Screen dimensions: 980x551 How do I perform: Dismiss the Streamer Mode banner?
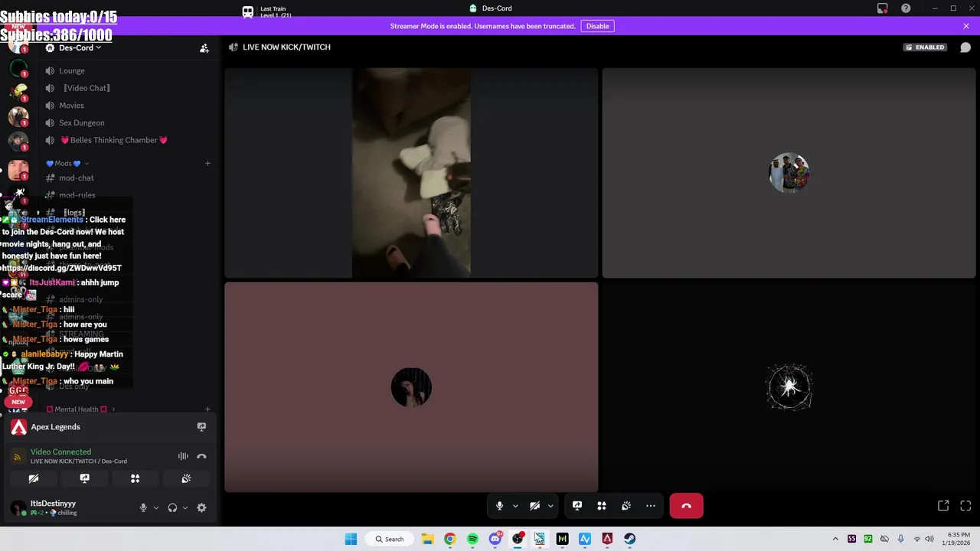pos(966,26)
